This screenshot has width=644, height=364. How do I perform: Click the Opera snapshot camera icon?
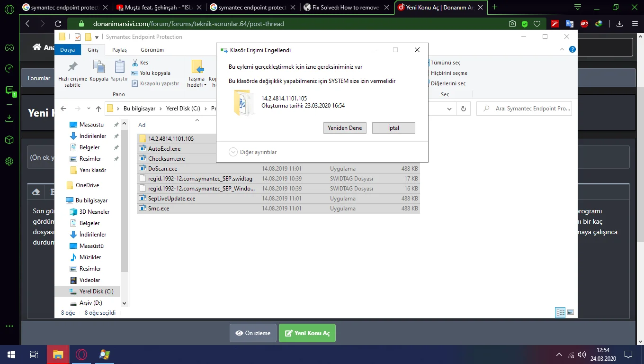click(x=512, y=24)
